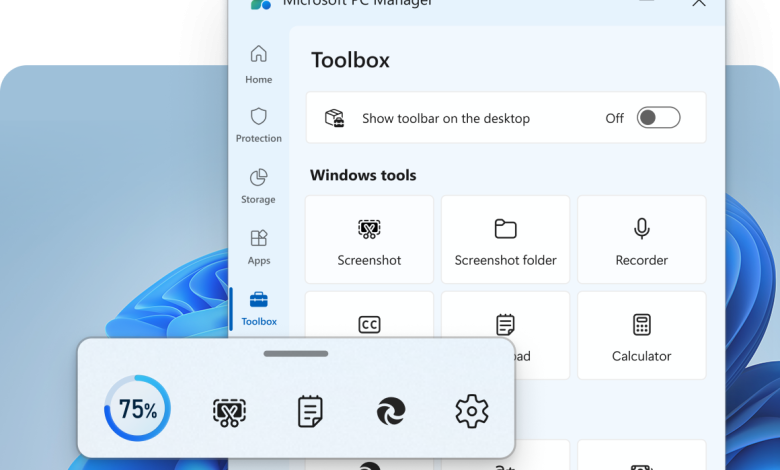Click the floating toolbar drag handle
This screenshot has width=780, height=470.
point(296,354)
